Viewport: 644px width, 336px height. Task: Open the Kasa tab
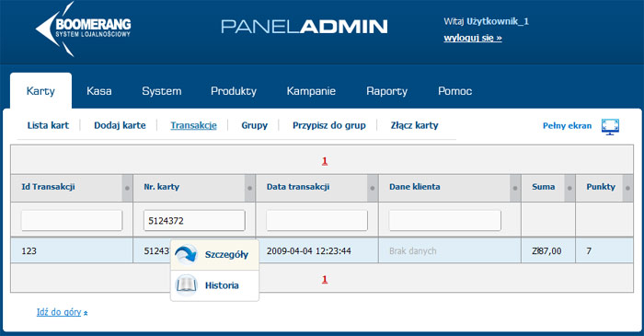(99, 91)
